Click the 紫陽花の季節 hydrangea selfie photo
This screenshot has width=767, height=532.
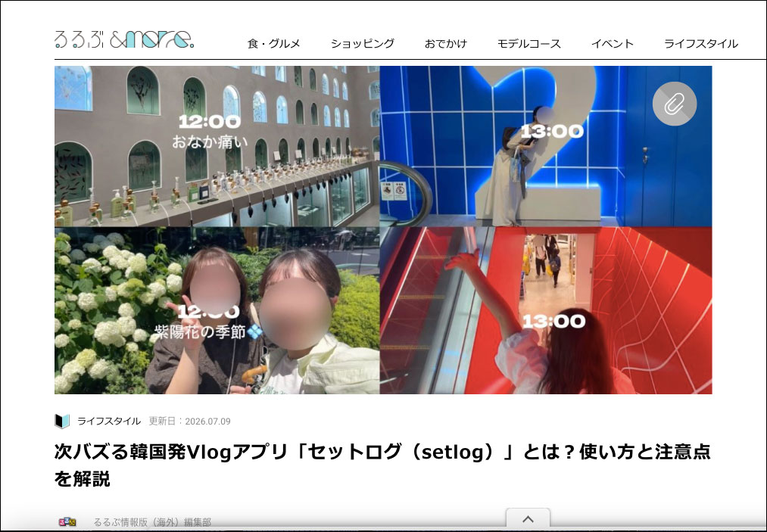217,310
